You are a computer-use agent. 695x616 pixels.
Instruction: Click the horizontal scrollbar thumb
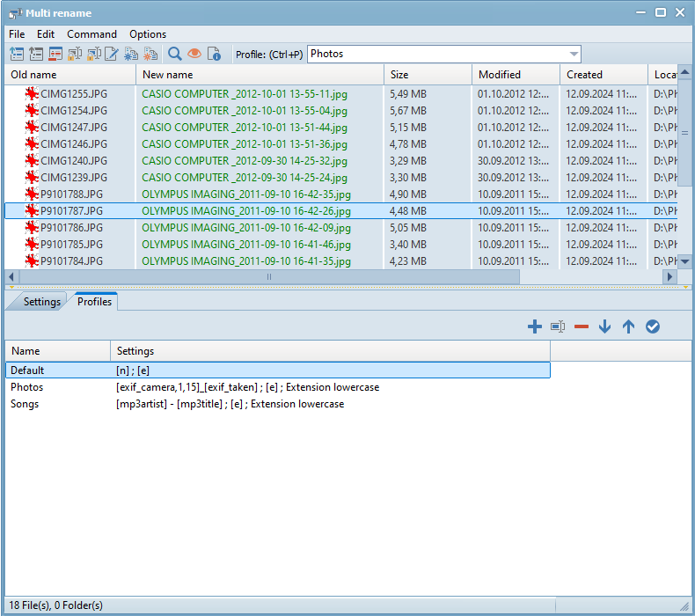point(269,277)
